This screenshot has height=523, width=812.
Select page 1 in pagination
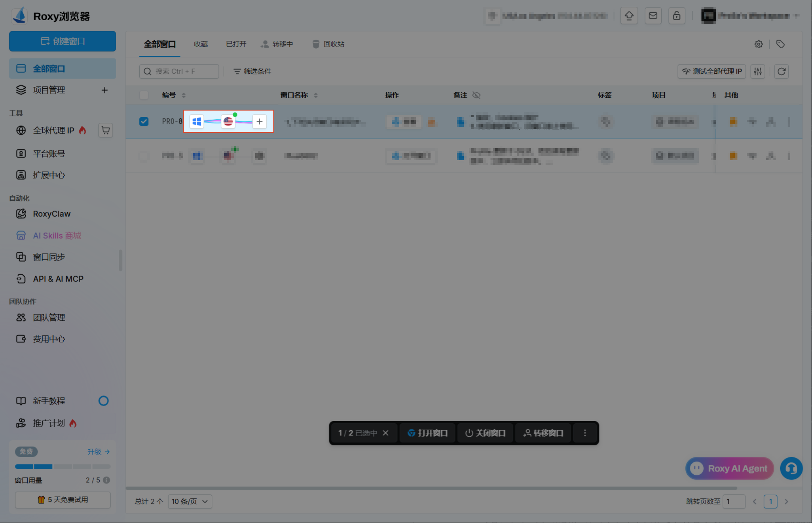[770, 501]
